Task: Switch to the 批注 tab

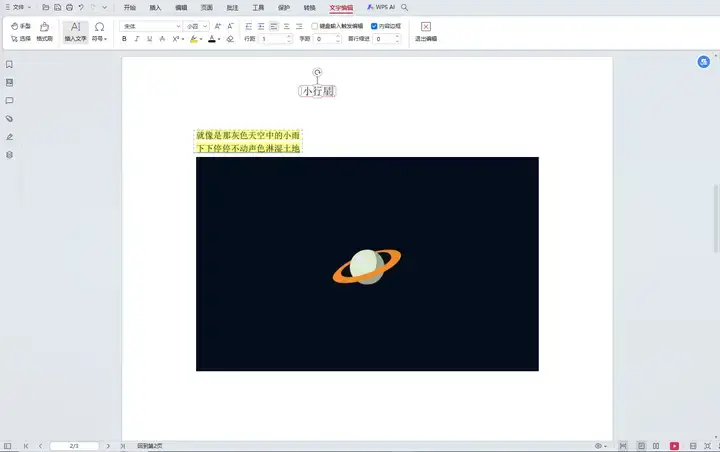Action: (x=233, y=7)
